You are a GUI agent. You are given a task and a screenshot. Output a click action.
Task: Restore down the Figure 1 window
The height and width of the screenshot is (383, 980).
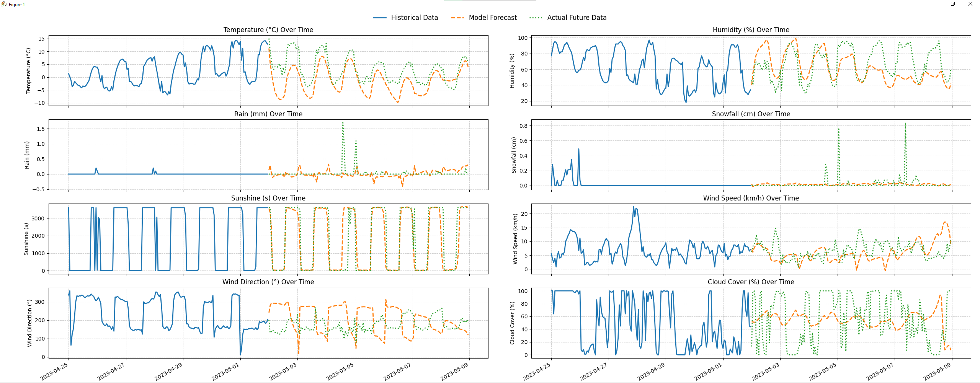pos(953,4)
